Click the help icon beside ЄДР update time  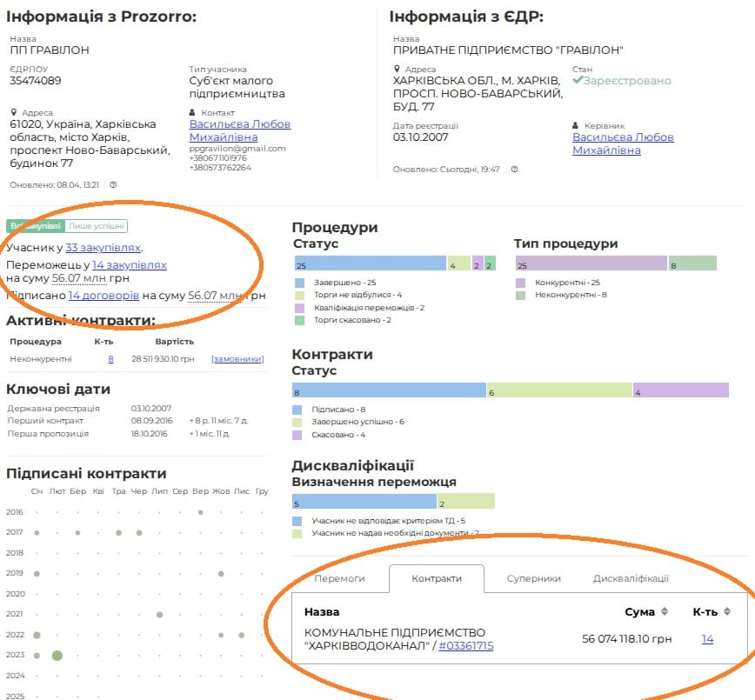click(514, 169)
